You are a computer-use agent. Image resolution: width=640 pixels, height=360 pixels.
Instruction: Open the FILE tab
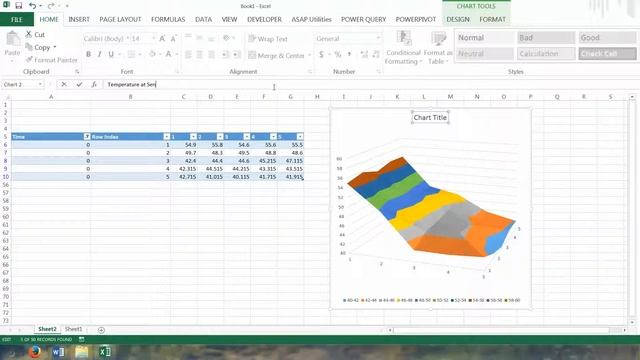pyautogui.click(x=17, y=19)
